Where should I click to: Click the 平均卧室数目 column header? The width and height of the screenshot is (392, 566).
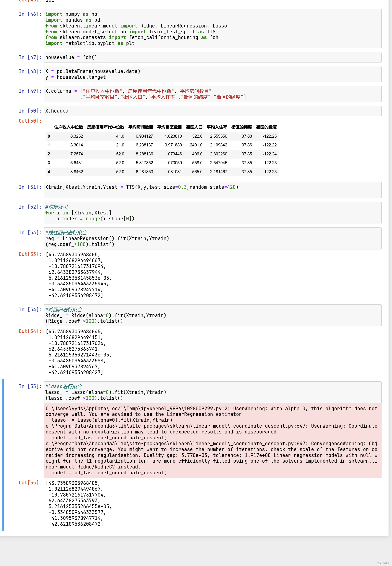tap(169, 127)
